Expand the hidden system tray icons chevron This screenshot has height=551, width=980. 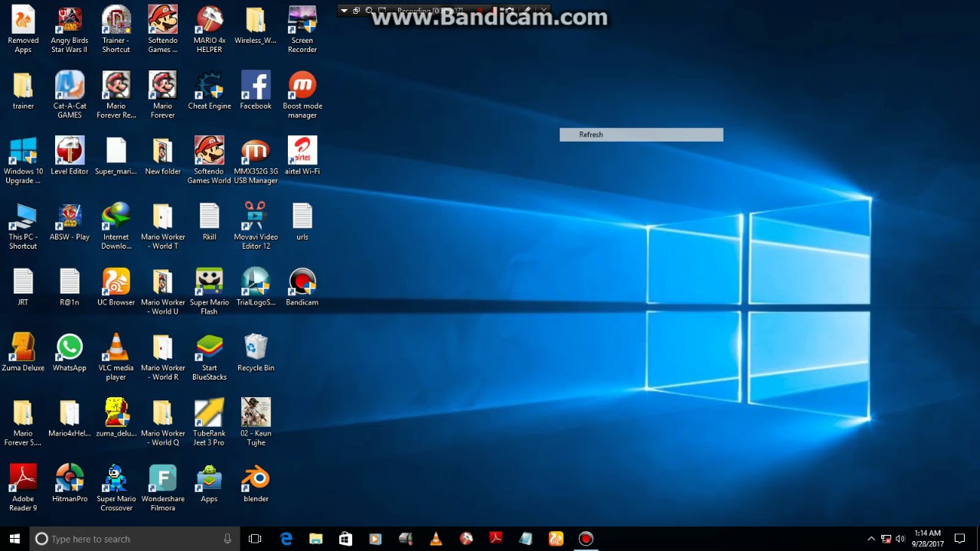(871, 539)
